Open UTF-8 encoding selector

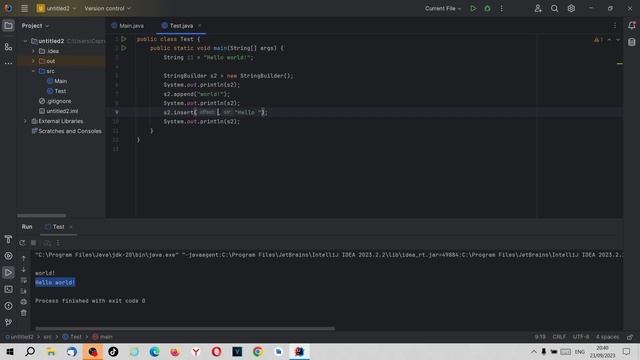click(581, 337)
